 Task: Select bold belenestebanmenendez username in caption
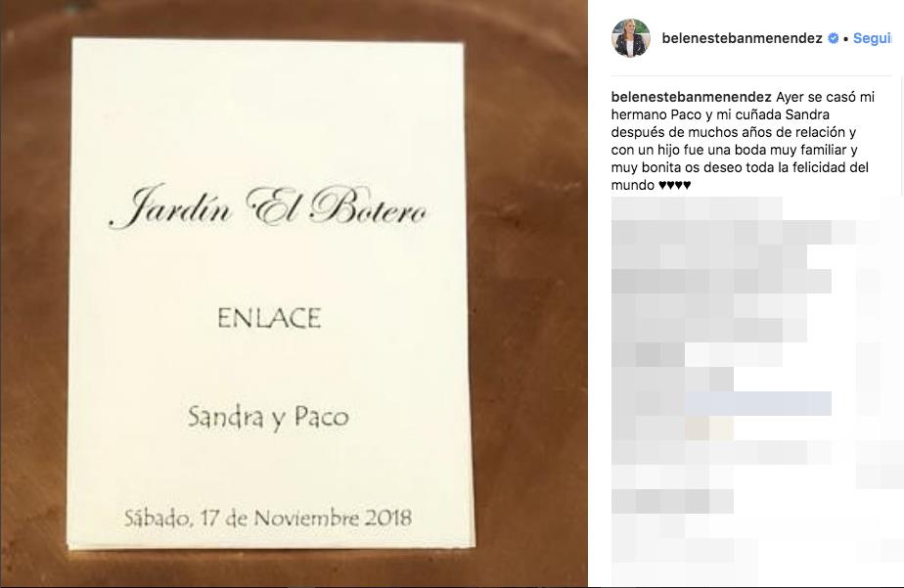pos(692,97)
